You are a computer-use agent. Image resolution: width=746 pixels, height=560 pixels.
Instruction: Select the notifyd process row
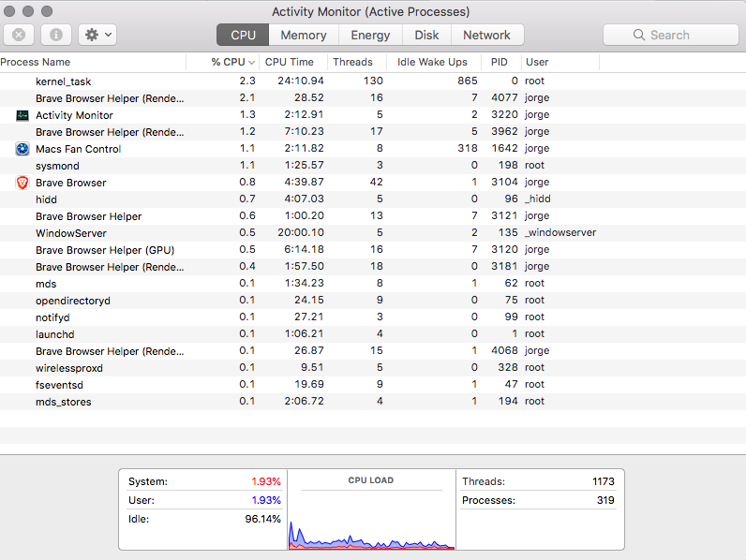373,317
